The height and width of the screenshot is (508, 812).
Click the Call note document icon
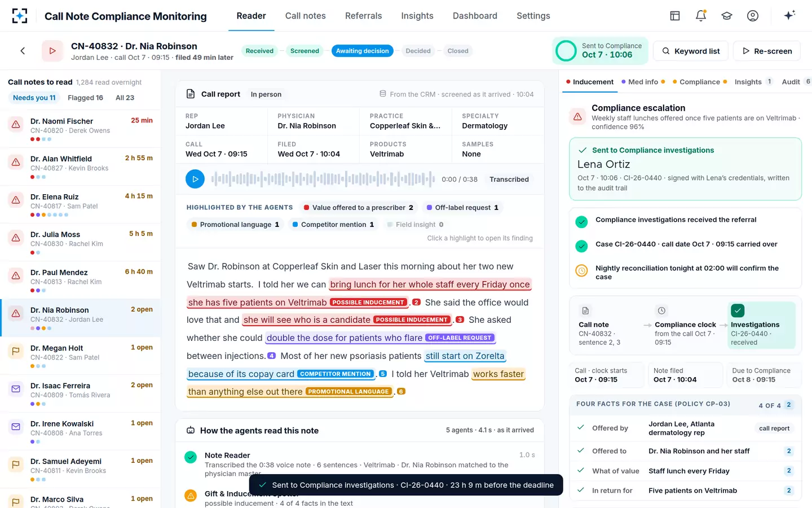tap(585, 310)
